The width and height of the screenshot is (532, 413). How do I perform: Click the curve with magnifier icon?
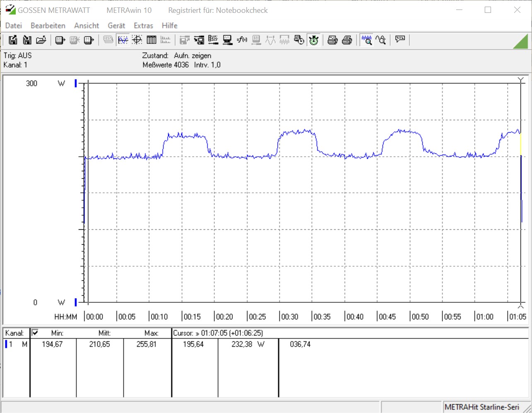(381, 40)
